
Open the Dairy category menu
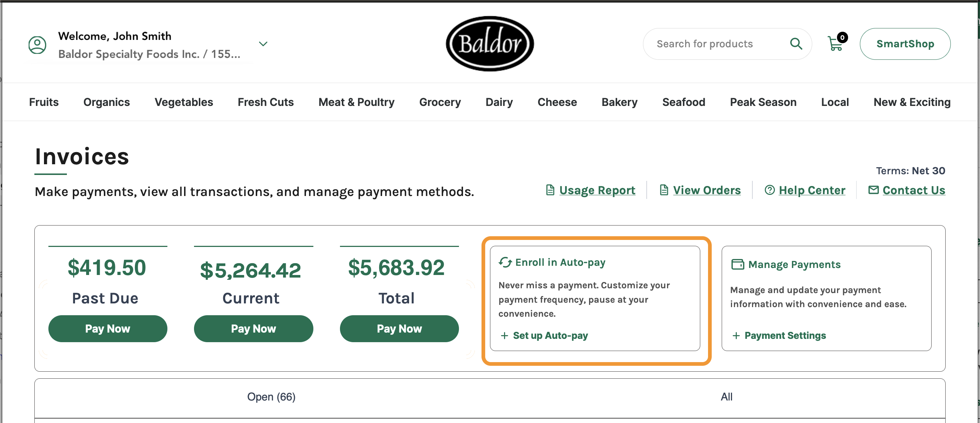[499, 102]
